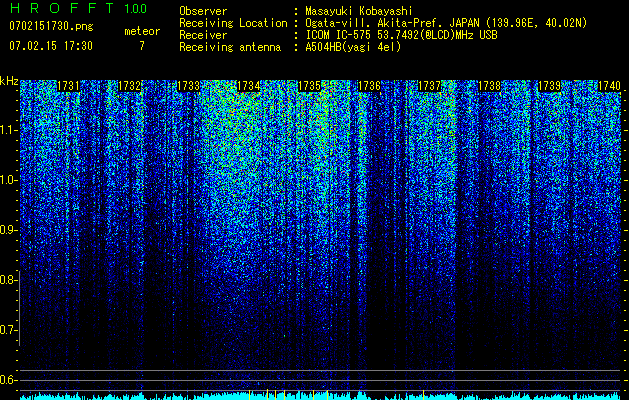Click the 1737 time marker
Screen dimensions: 629x400
[x=429, y=86]
